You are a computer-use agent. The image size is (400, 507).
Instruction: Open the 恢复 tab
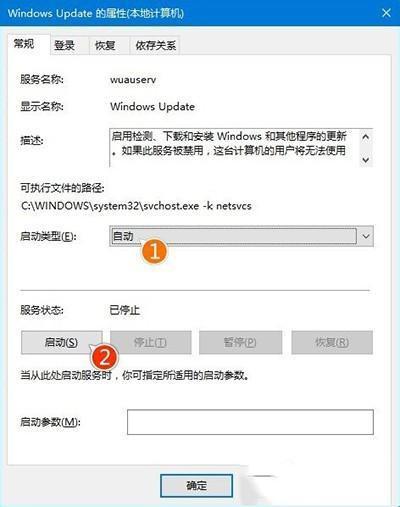click(x=105, y=45)
